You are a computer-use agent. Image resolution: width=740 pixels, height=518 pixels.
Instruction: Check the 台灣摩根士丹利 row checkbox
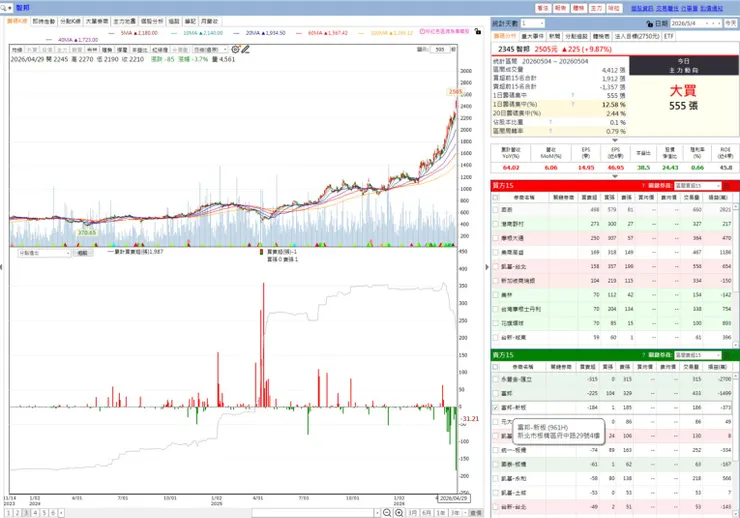(x=495, y=309)
